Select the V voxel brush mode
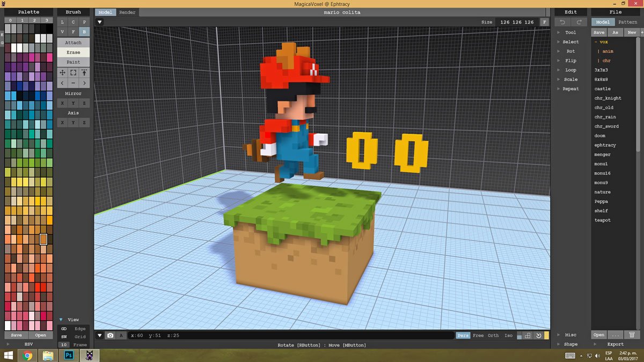 (62, 32)
